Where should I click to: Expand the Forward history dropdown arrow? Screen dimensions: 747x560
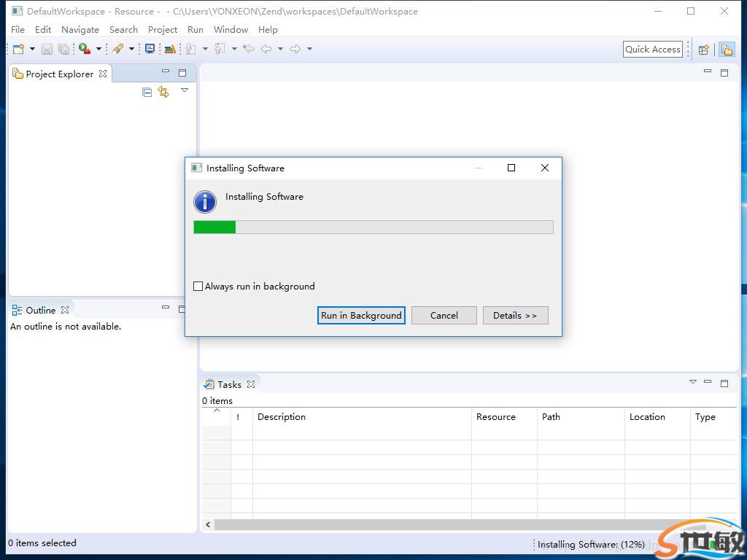309,49
